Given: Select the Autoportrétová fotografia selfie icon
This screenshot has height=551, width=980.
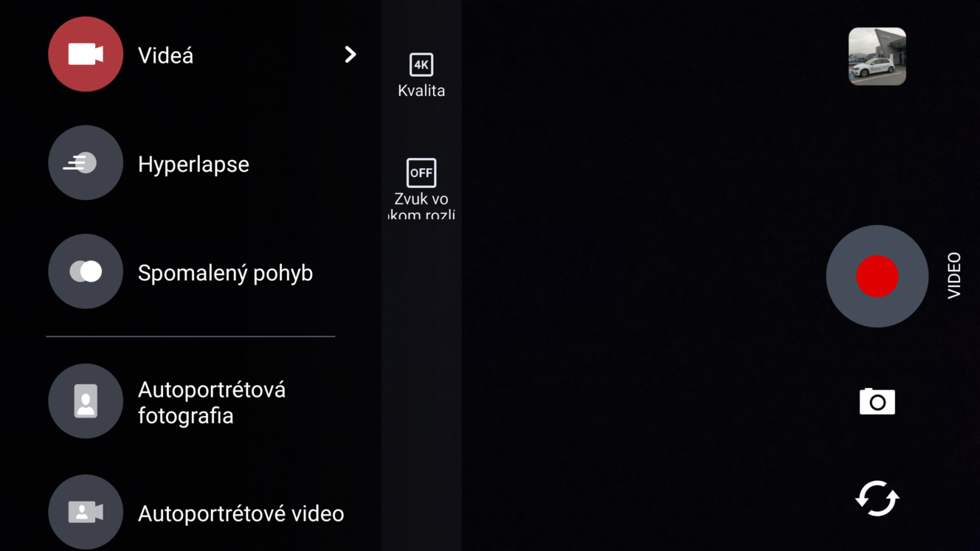Looking at the screenshot, I should (x=86, y=401).
